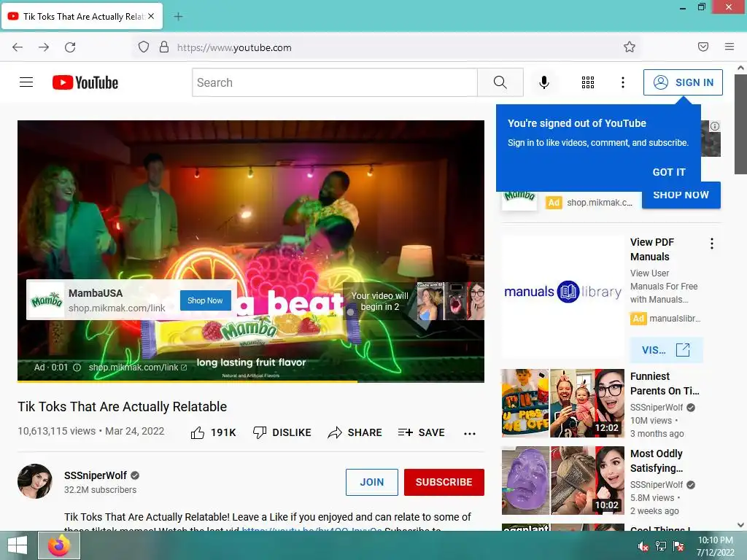
Task: Open the taskbar clock showing 10:10 PM
Action: pyautogui.click(x=715, y=546)
